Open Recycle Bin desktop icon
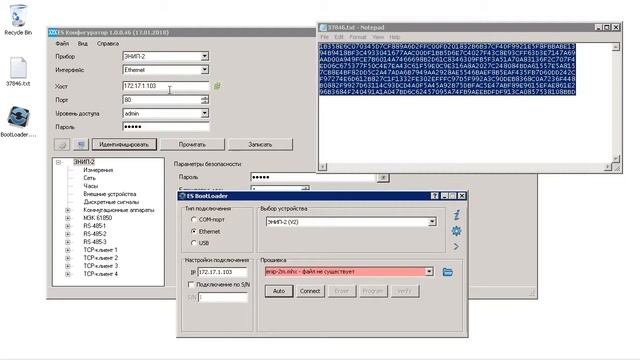This screenshot has height=360, width=640. (18, 20)
